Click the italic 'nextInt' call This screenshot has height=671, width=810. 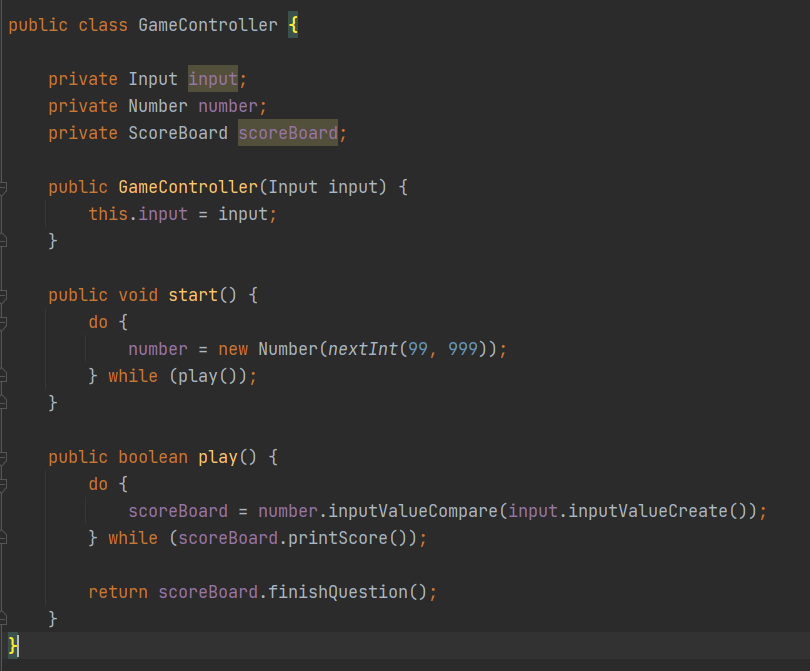tap(363, 349)
